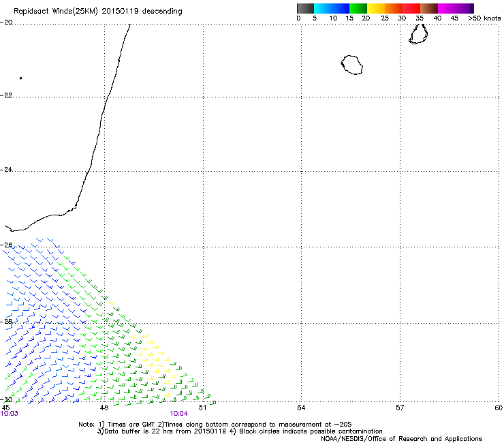
Task: Click the note "Times are GMT" line
Action: 215,425
